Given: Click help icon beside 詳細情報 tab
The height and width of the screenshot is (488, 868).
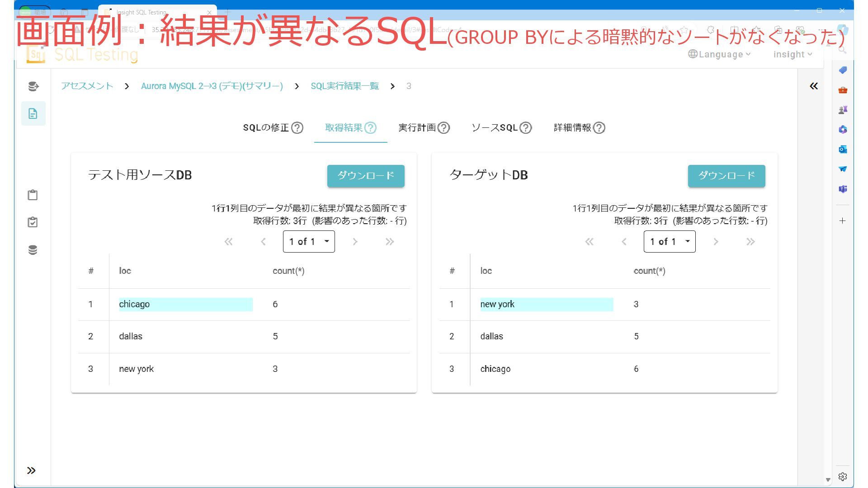Looking at the screenshot, I should [599, 128].
